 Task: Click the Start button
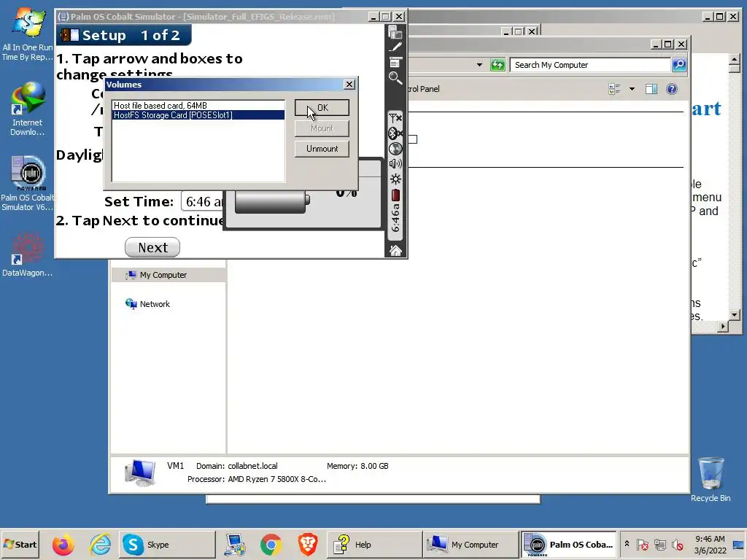20,544
